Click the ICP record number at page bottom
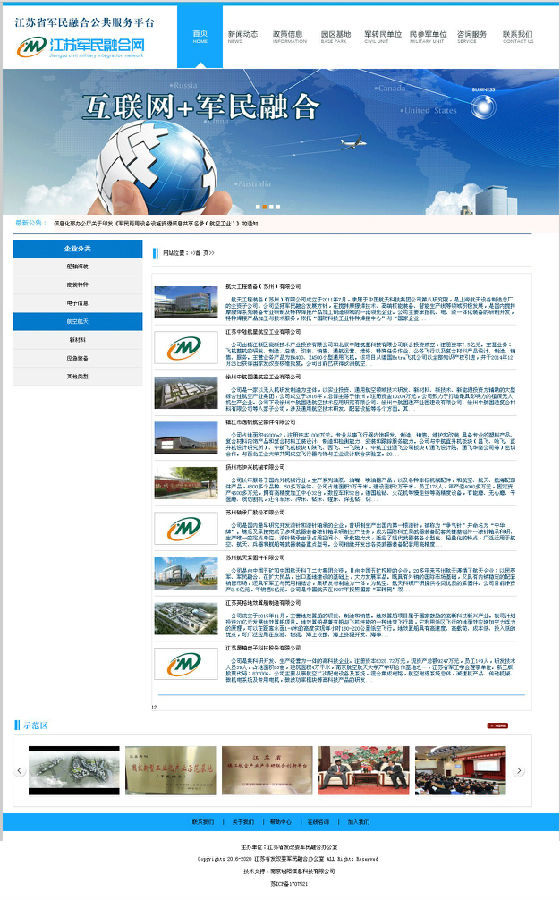This screenshot has height=900, width=560. 289,884
